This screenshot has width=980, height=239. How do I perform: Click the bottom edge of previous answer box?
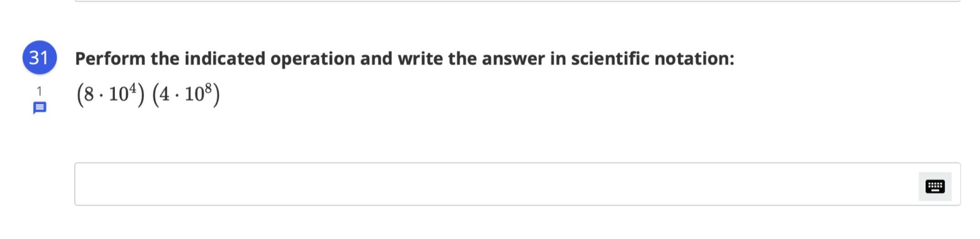[517, 1]
